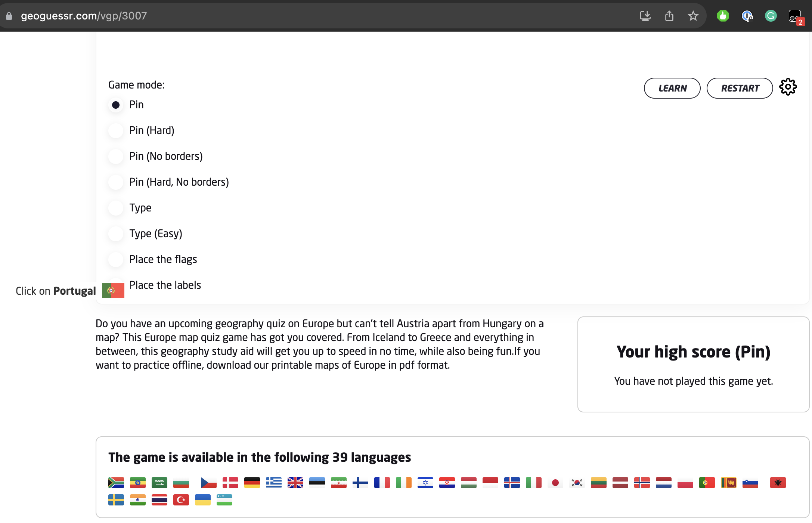This screenshot has width=812, height=523.
Task: Bookmark the page with the star icon
Action: coord(693,16)
